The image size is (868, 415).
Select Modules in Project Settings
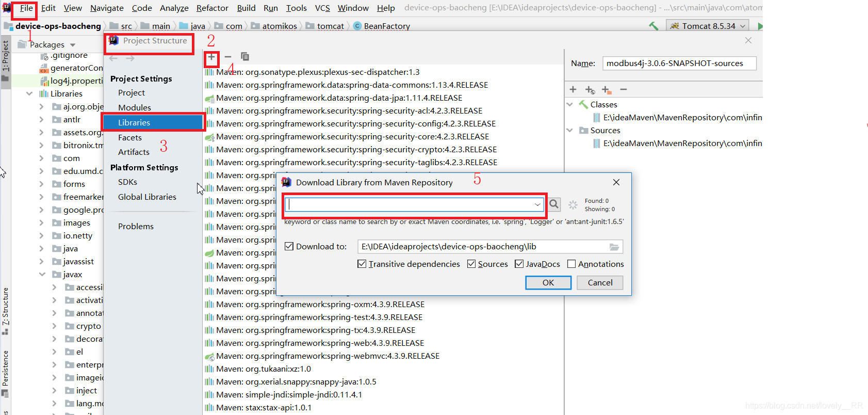pyautogui.click(x=135, y=107)
